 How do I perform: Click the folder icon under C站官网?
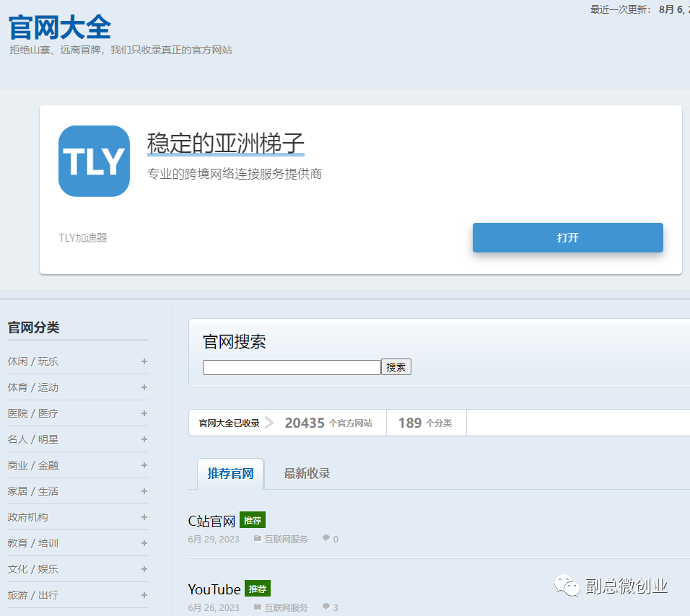pyautogui.click(x=258, y=539)
